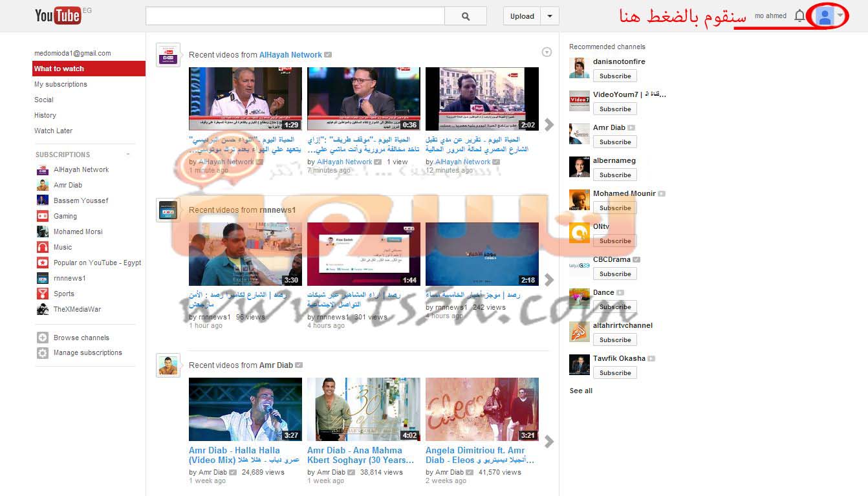
Task: Open the 1:29 AlHayah video thumbnail
Action: [x=245, y=99]
